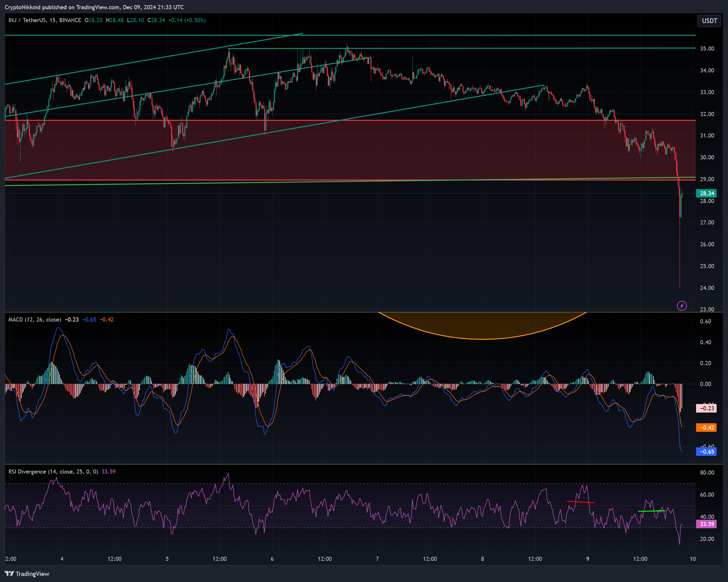Click the day 6 time axis label
Image resolution: width=728 pixels, height=582 pixels.
[272, 559]
